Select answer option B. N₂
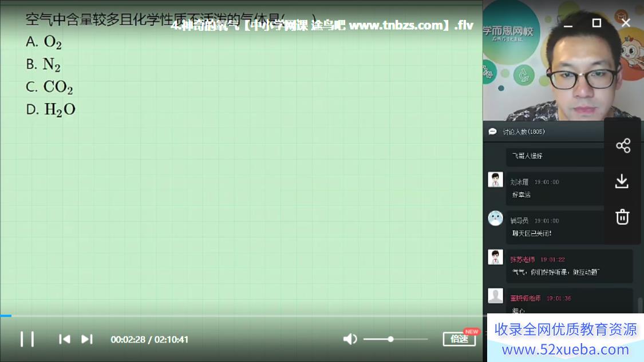Image resolution: width=644 pixels, height=362 pixels. (43, 64)
